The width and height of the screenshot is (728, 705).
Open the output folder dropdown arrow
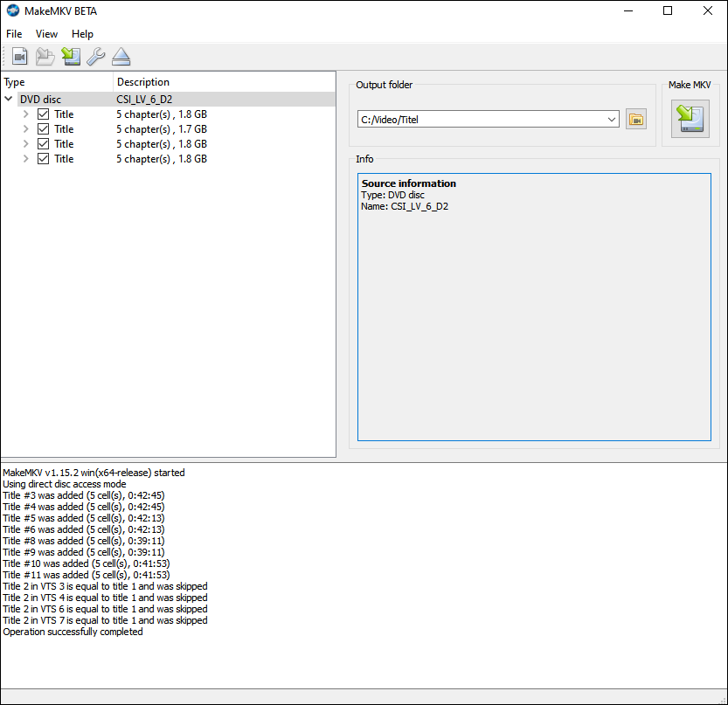[x=612, y=120]
